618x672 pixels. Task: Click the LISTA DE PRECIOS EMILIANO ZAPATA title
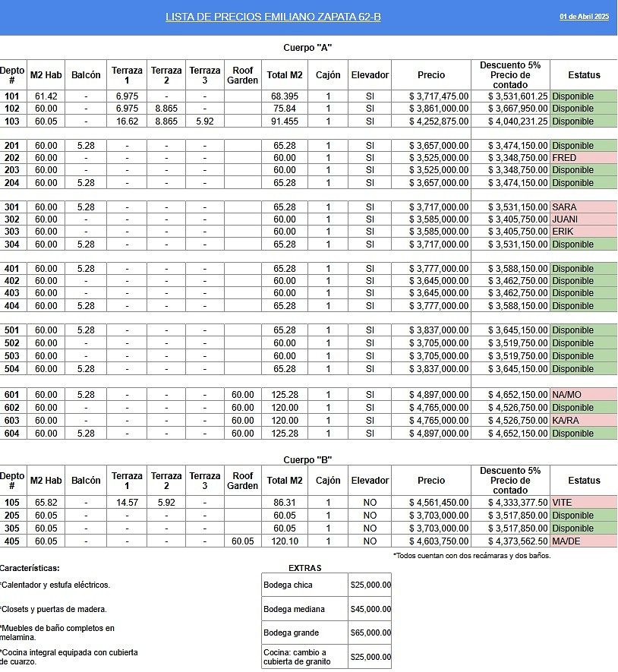pyautogui.click(x=273, y=17)
